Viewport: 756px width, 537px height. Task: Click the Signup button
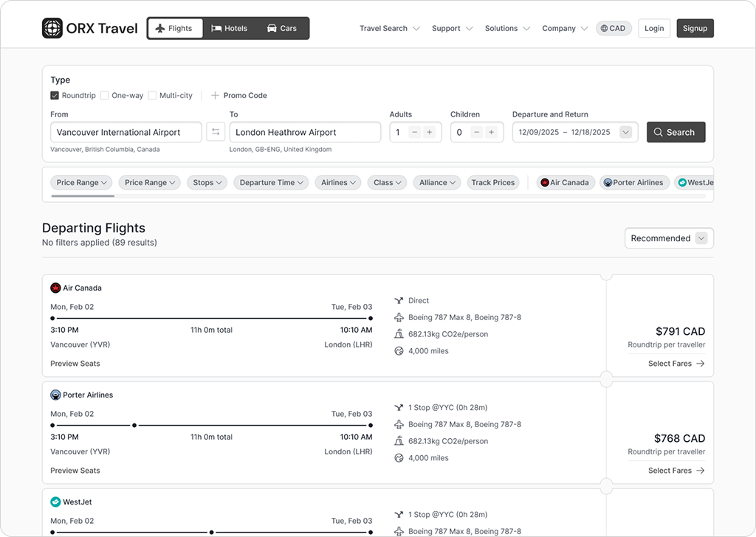coord(695,29)
